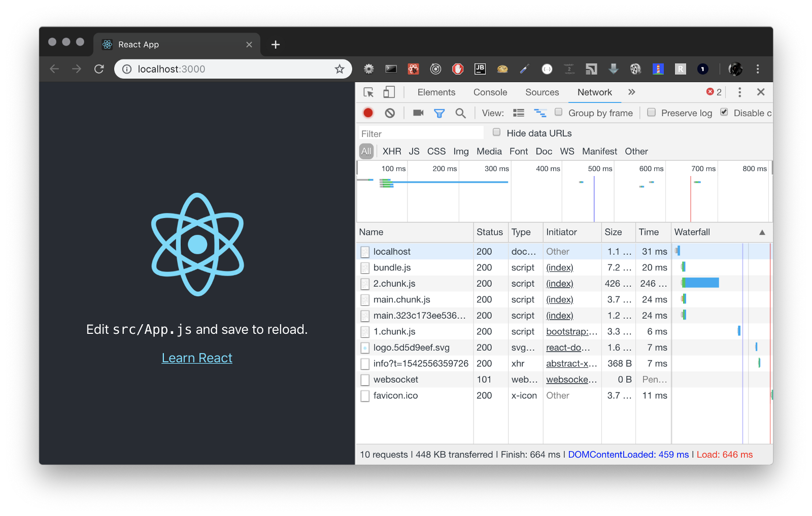
Task: Reload the page in browser
Action: tap(99, 69)
